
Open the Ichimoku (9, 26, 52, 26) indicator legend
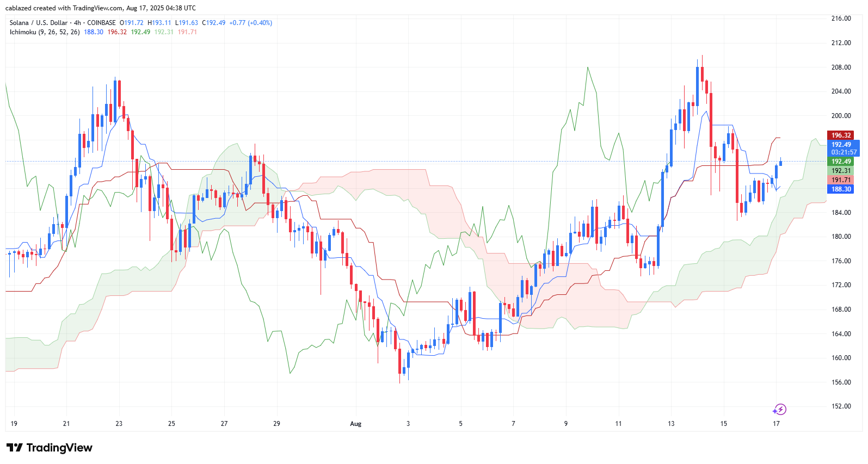(45, 32)
